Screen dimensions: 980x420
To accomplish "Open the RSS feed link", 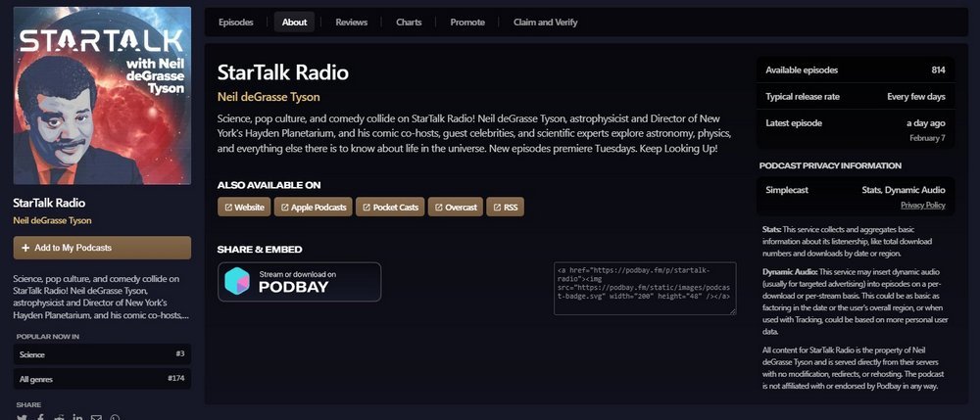I will click(506, 208).
